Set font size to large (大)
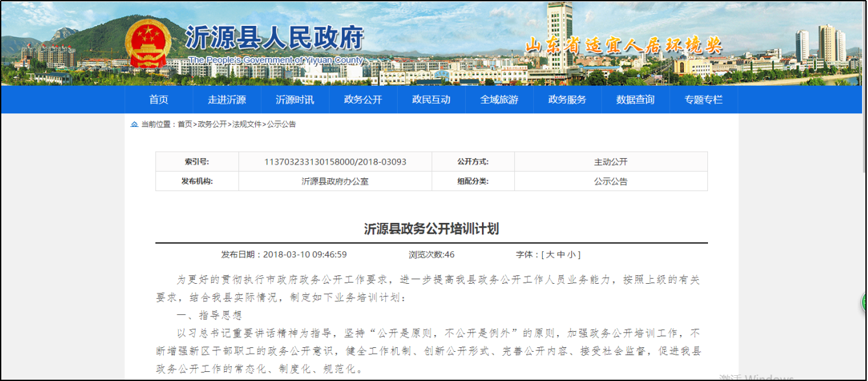The width and height of the screenshot is (868, 381). (550, 255)
